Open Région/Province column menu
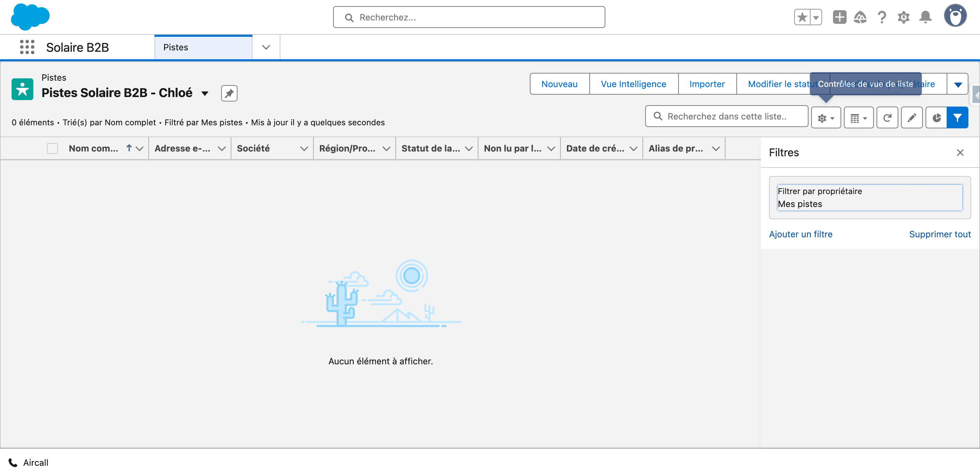The width and height of the screenshot is (980, 476). (387, 148)
